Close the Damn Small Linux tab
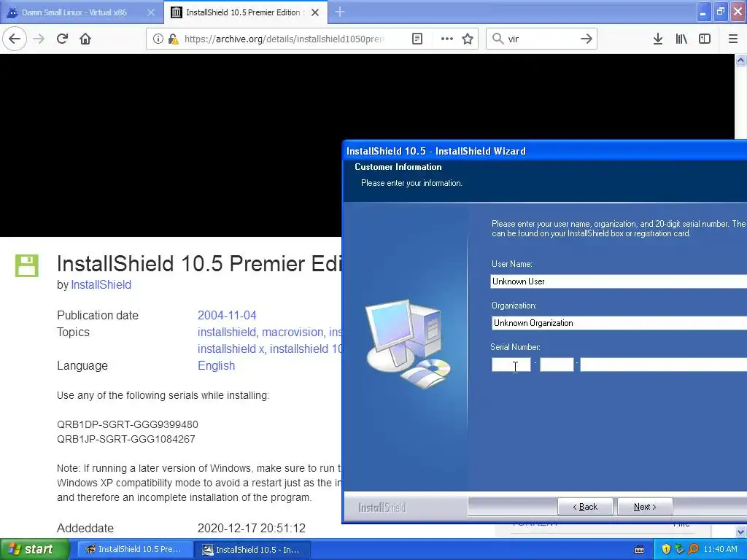Image resolution: width=747 pixels, height=560 pixels. 151,12
